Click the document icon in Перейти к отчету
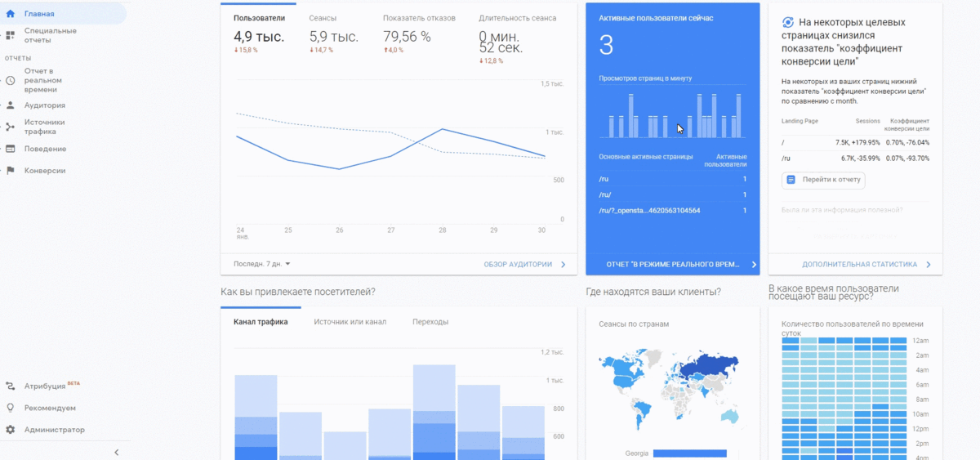Image resolution: width=980 pixels, height=460 pixels. [x=791, y=179]
